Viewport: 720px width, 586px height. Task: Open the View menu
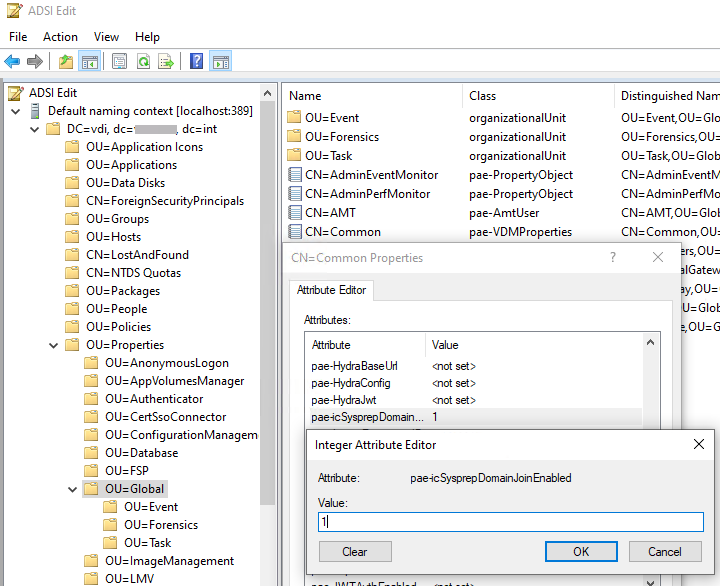pyautogui.click(x=106, y=37)
